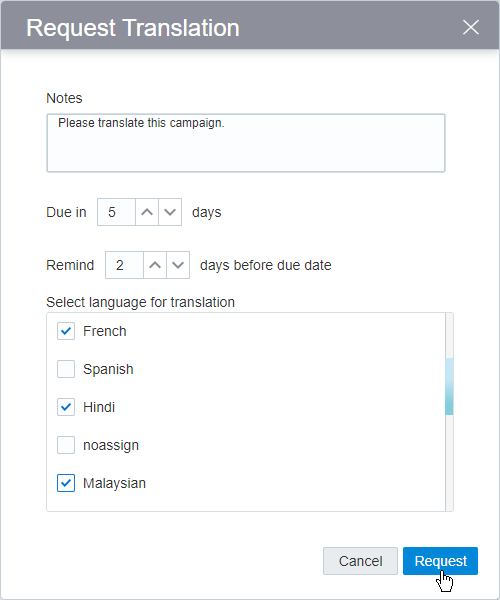Viewport: 500px width, 600px height.
Task: Increase the Remind days value
Action: (x=155, y=265)
